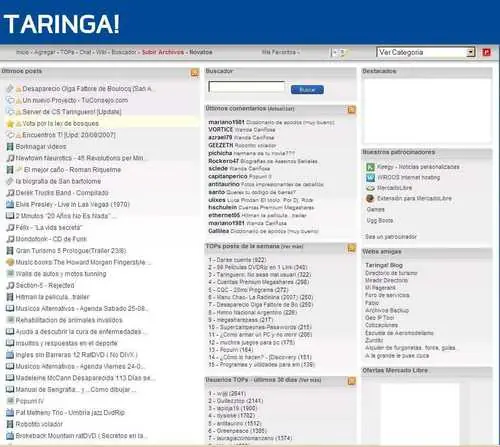Image resolution: width=500 pixels, height=447 pixels.
Task: Click the MercadoLibre handshake icon
Action: coord(370,188)
